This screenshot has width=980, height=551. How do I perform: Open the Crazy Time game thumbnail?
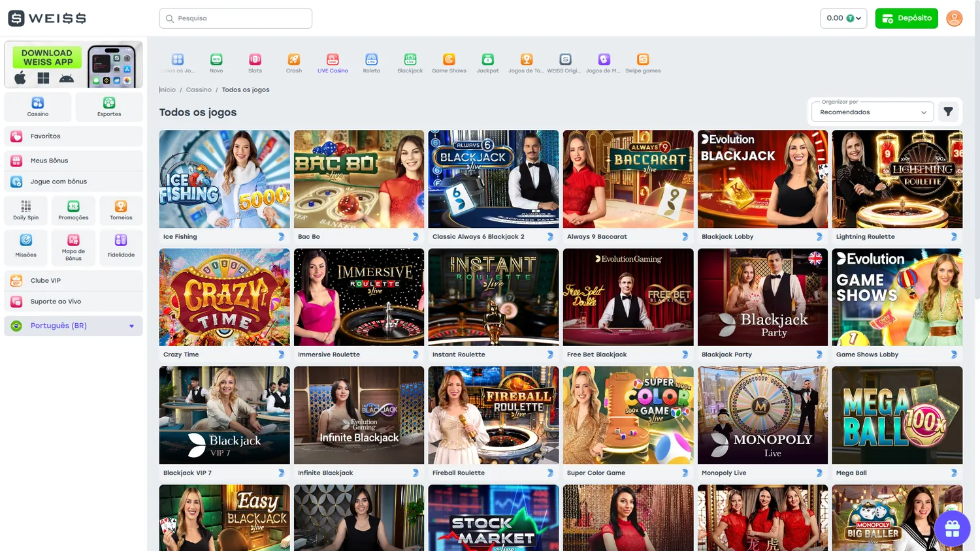click(224, 297)
